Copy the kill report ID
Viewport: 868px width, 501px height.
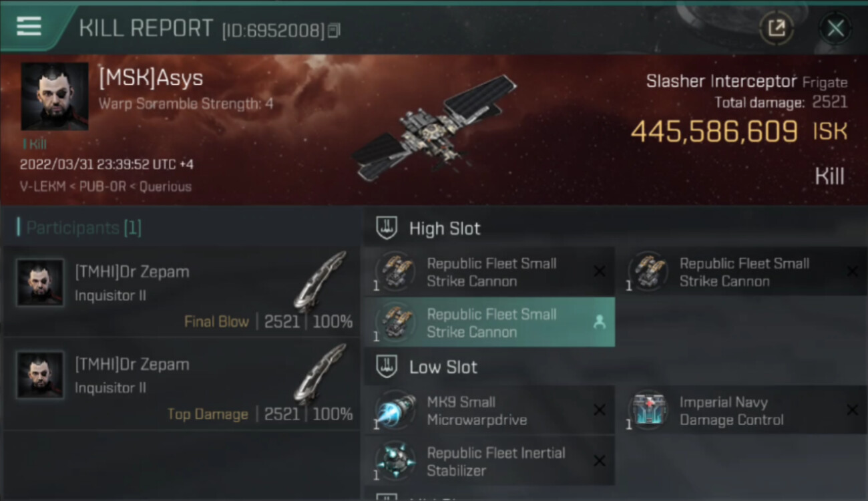(335, 30)
